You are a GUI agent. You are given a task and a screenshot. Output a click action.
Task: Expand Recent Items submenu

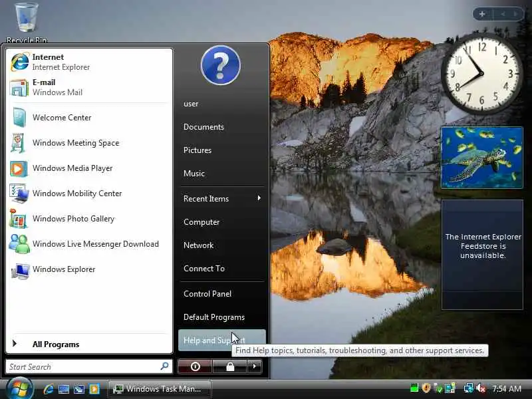(221, 198)
